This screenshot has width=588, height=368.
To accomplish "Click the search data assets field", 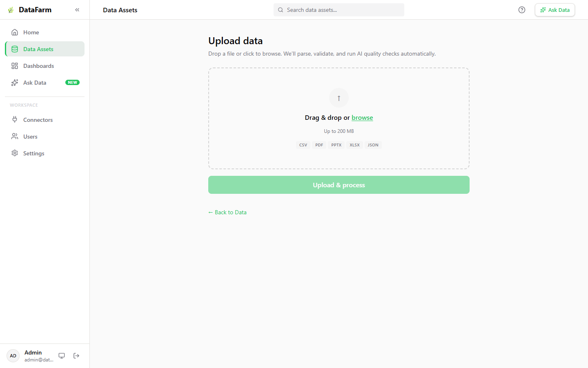I will [x=339, y=9].
